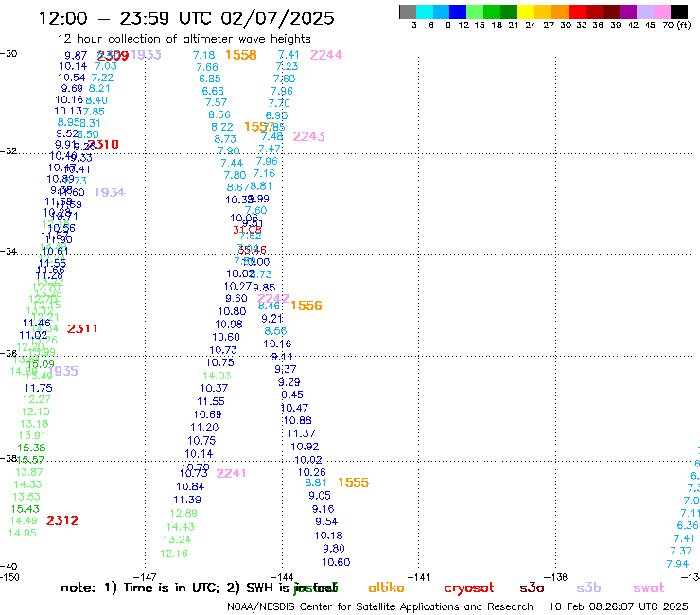Click the '70 (ft)' legend label
The width and height of the screenshot is (700, 615).
point(676,26)
